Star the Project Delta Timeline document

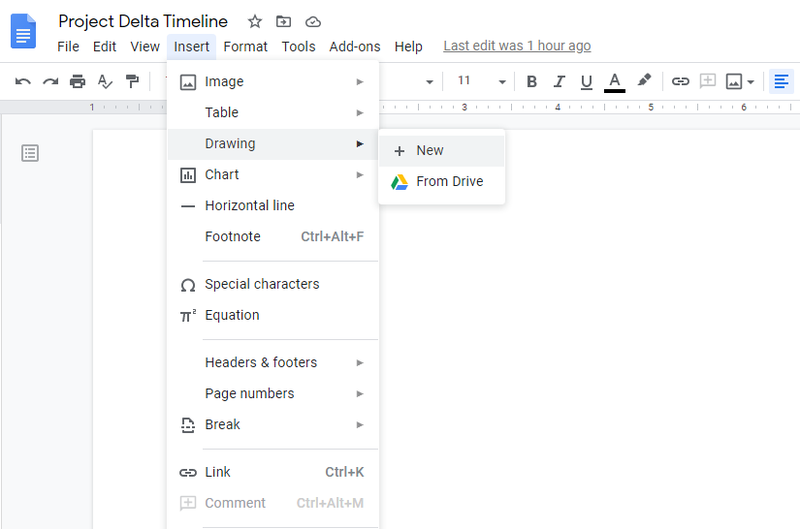255,21
